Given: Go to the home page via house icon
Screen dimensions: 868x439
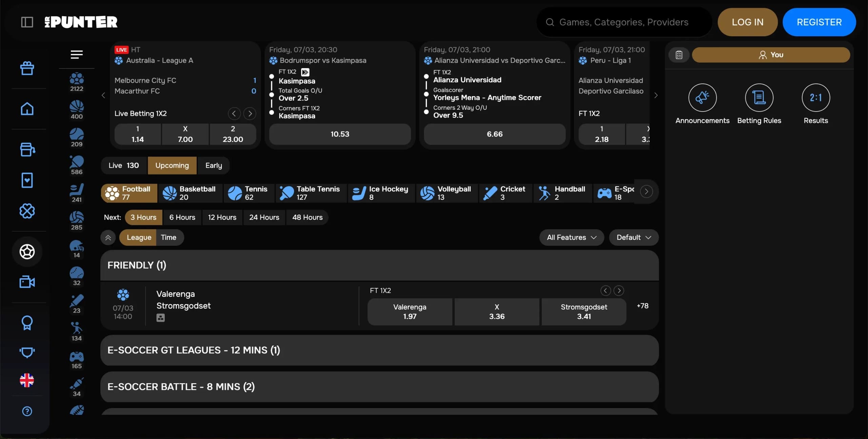Looking at the screenshot, I should pos(27,109).
